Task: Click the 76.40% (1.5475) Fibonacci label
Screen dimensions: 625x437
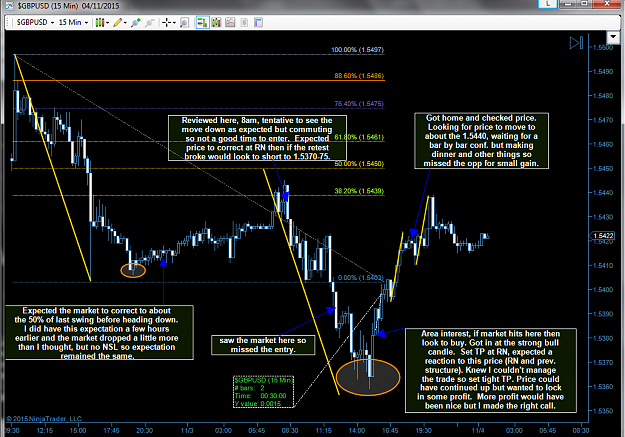Action: click(359, 104)
